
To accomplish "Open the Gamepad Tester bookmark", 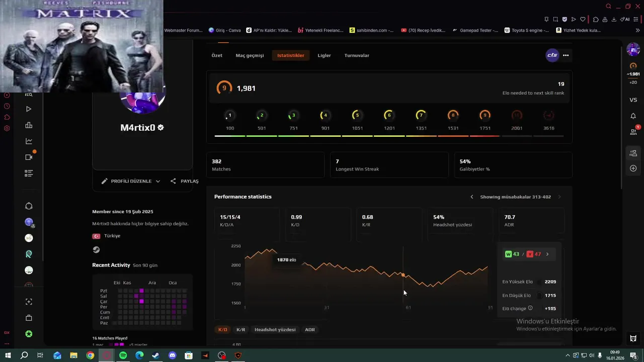I will tap(475, 30).
